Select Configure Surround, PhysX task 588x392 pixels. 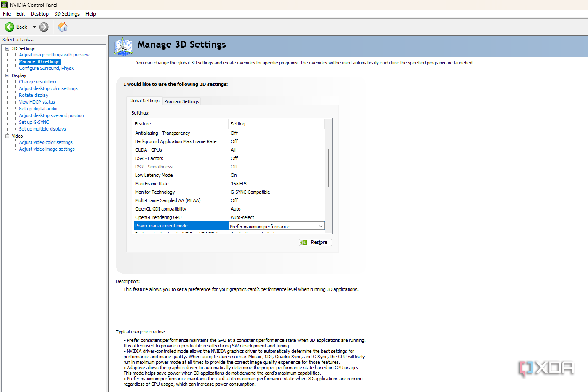pos(46,68)
